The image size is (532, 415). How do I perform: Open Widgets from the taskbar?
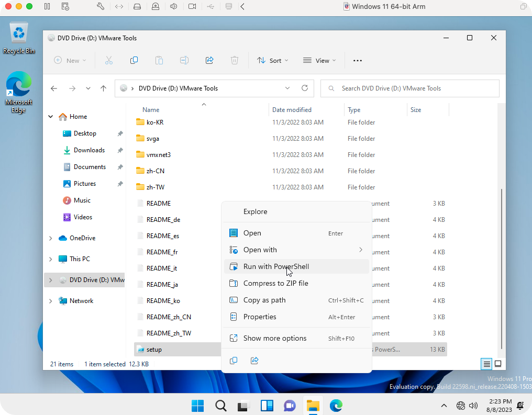click(x=267, y=406)
